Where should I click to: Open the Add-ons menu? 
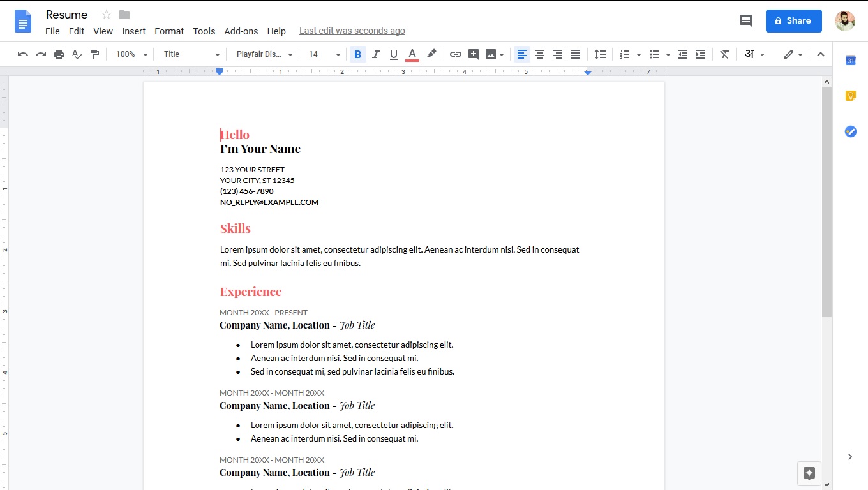241,31
